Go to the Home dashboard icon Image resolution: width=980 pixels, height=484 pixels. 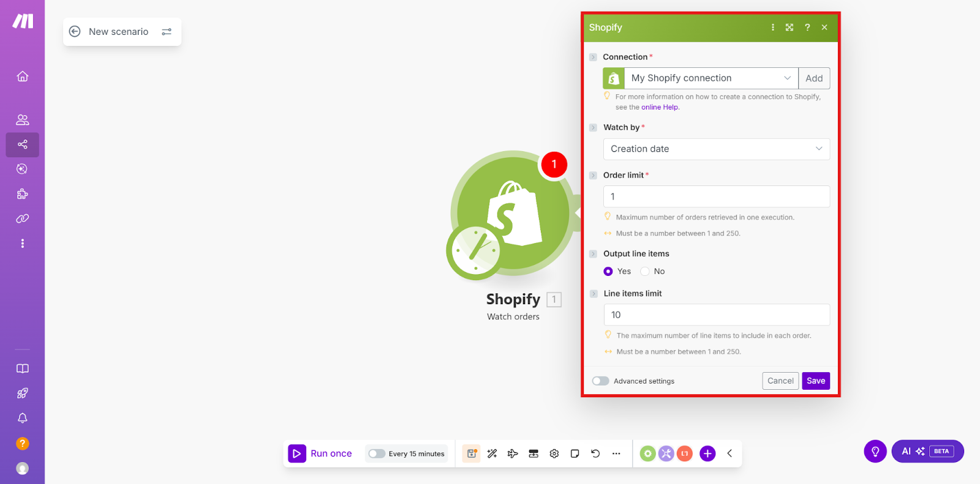pos(23,76)
